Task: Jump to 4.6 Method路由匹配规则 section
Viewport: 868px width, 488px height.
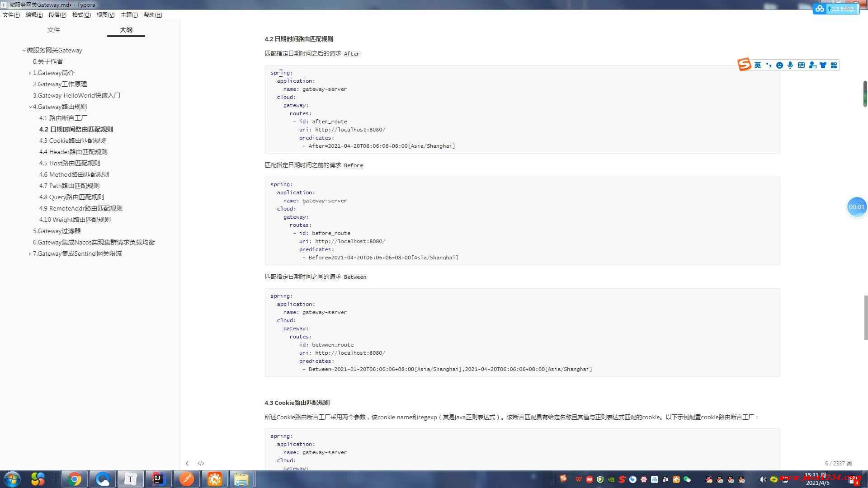Action: 74,174
